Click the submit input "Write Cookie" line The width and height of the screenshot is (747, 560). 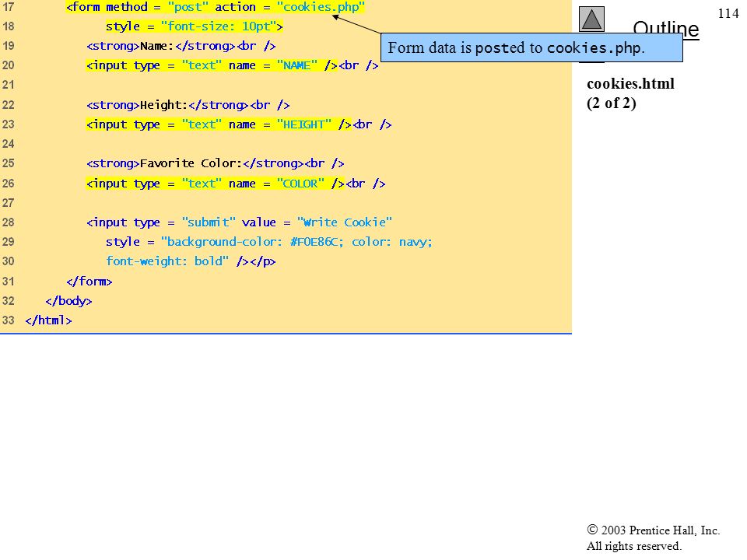point(239,222)
